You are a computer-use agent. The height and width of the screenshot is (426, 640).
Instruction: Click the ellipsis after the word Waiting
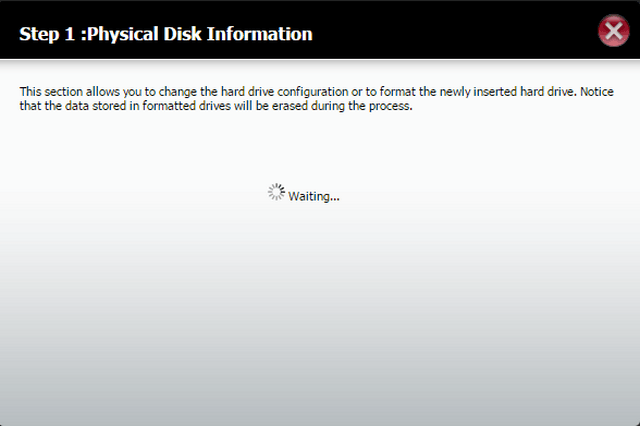point(335,199)
